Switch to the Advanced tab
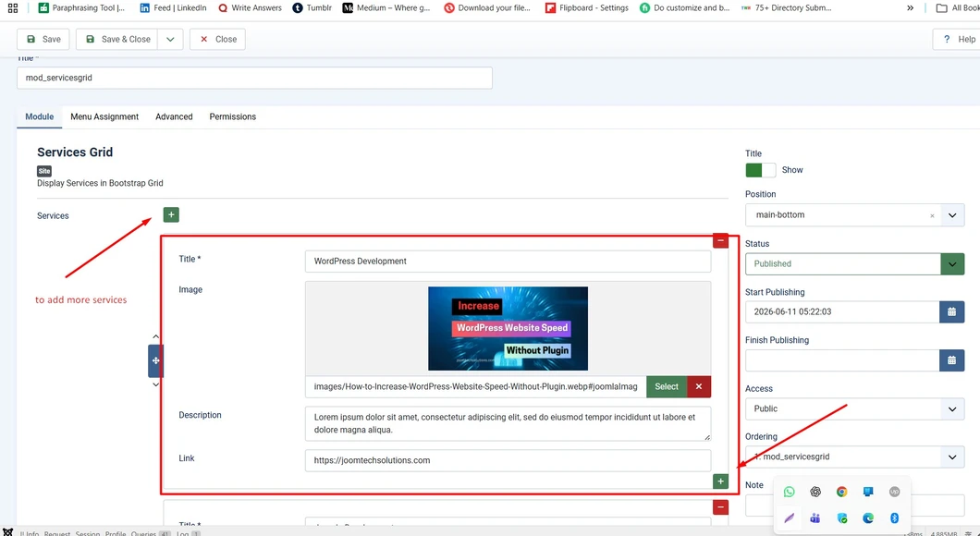The image size is (980, 536). 174,116
